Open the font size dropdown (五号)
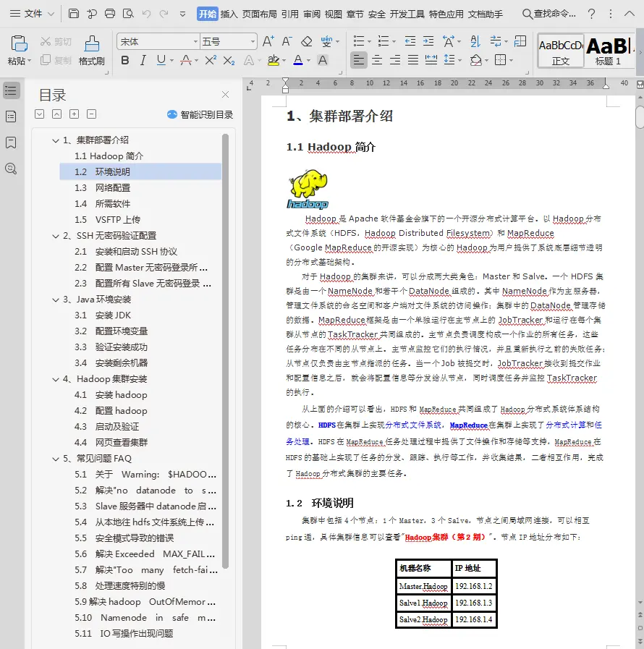Image resolution: width=644 pixels, height=649 pixels. tap(228, 42)
